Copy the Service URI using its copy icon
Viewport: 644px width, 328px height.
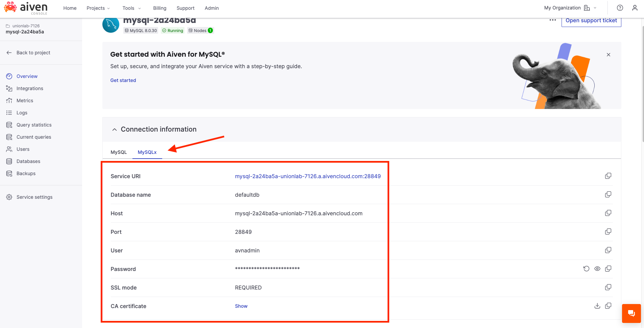click(608, 175)
